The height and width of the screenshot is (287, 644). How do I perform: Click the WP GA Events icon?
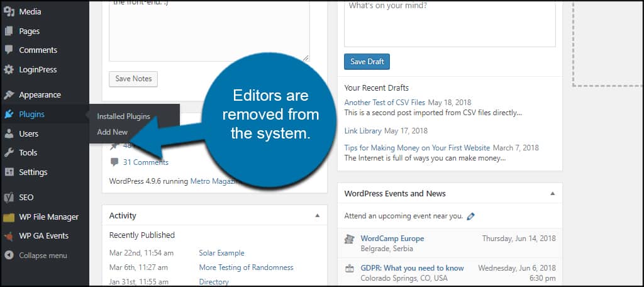(9, 236)
